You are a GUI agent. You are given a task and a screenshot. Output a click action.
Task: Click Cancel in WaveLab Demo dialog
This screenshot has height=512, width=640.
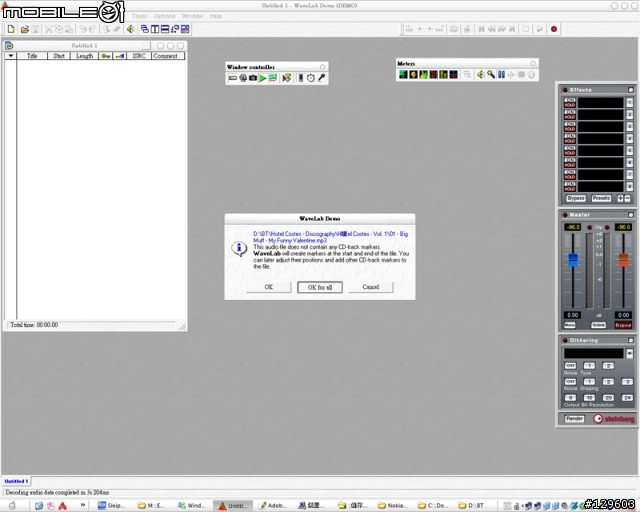pos(371,287)
